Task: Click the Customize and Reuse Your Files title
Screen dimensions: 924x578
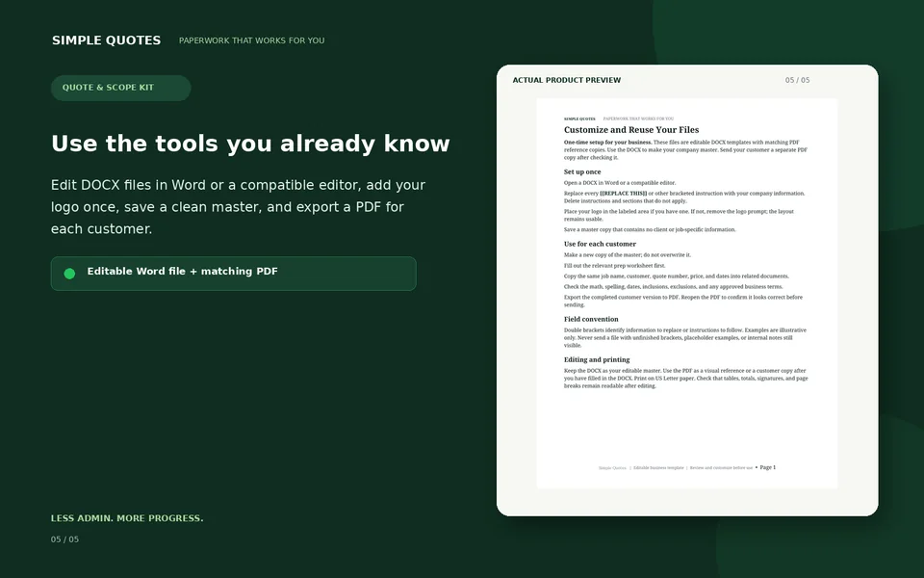Action: tap(631, 130)
